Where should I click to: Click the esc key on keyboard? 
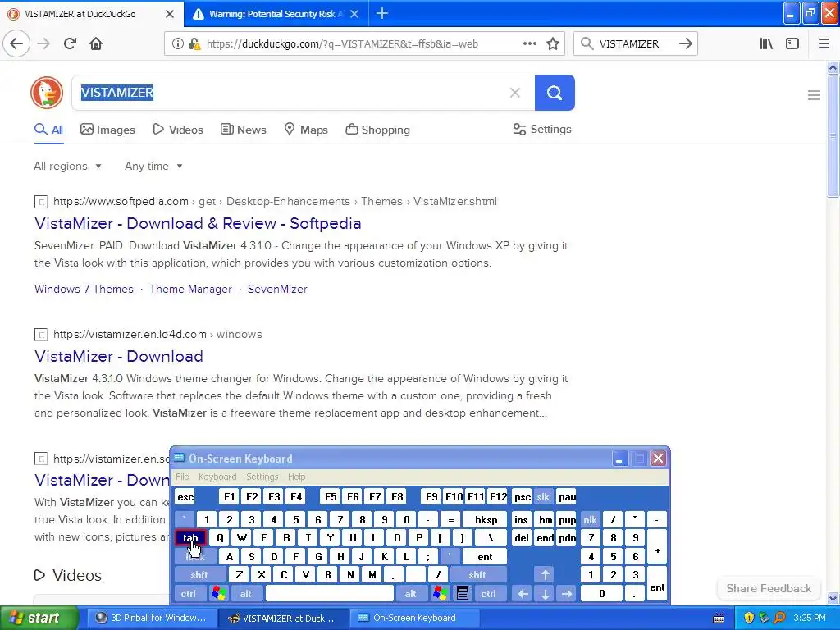click(x=185, y=496)
